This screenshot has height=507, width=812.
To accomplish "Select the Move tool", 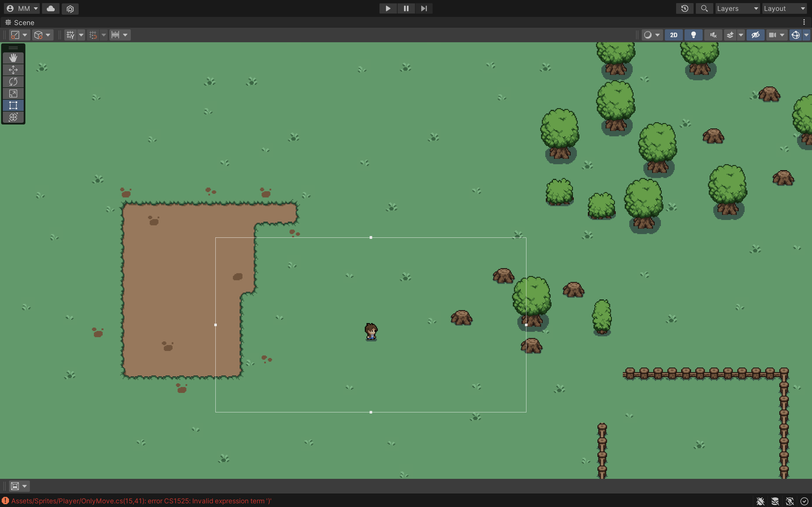I will click(13, 70).
